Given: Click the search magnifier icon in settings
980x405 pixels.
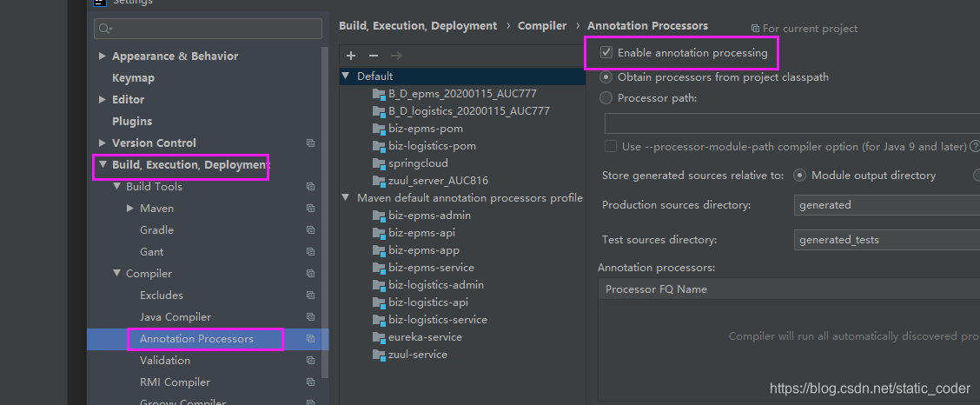Looking at the screenshot, I should (x=106, y=29).
